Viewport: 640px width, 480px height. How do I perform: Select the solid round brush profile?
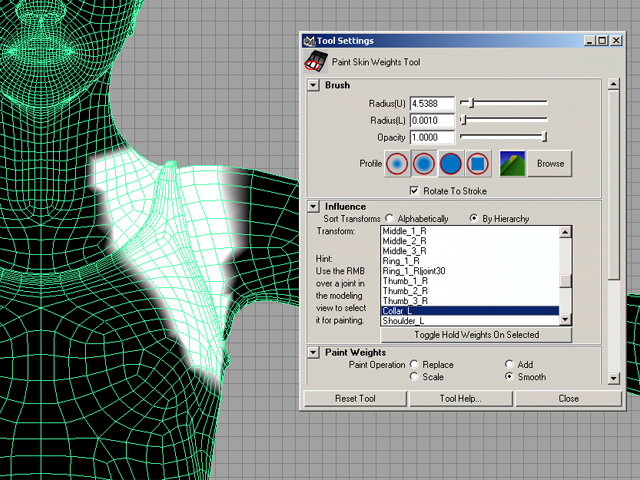point(451,164)
